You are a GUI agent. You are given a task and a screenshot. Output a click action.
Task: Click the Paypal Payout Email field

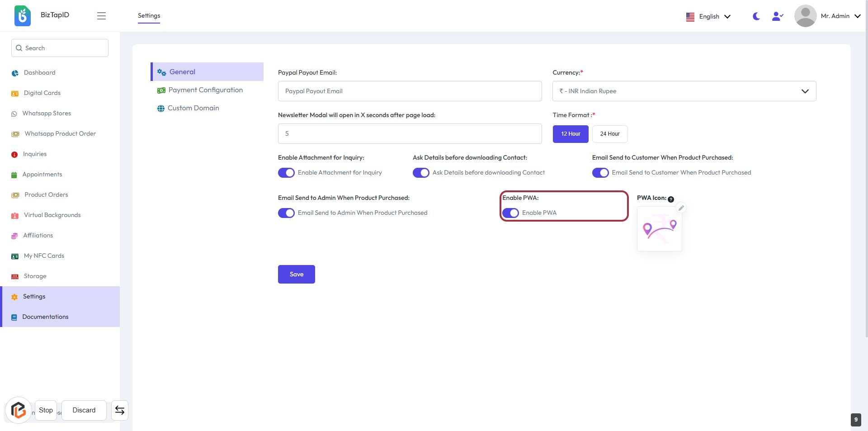410,91
